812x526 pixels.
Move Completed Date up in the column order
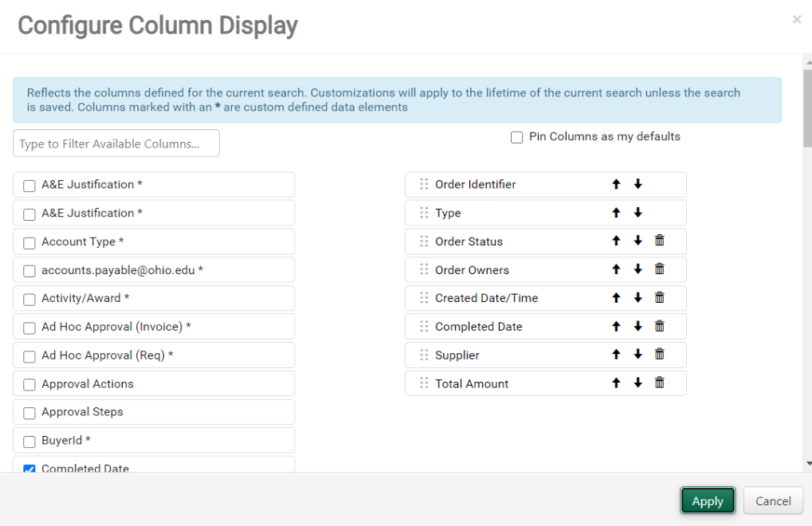(x=616, y=325)
